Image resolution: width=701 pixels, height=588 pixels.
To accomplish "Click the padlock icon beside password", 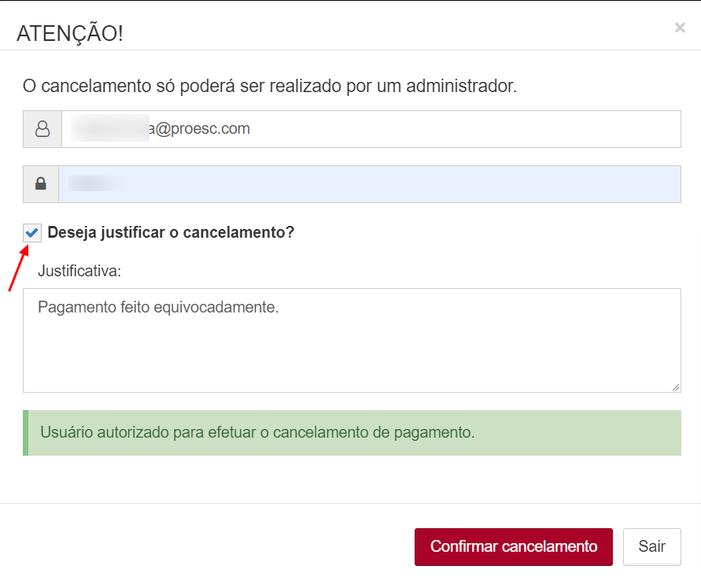I will tap(41, 183).
